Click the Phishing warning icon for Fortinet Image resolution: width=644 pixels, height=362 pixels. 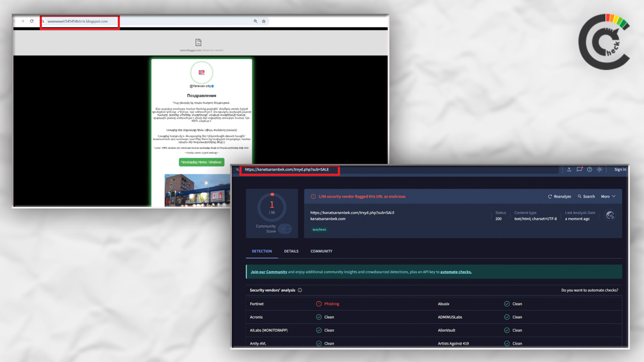(319, 304)
